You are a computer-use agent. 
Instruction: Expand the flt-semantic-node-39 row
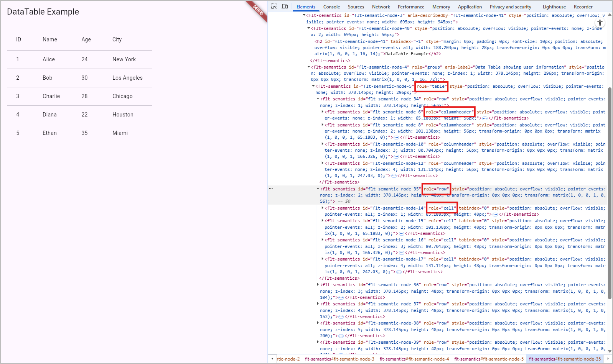(318, 342)
